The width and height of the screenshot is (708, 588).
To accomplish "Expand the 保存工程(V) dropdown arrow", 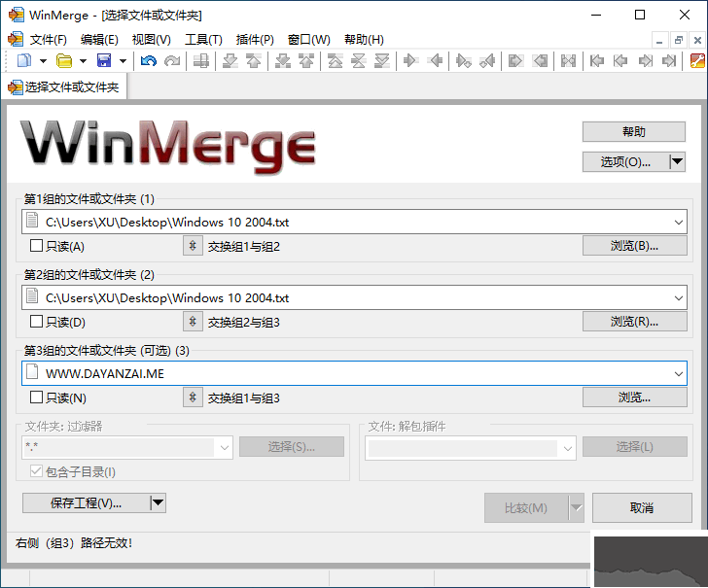I will 158,502.
